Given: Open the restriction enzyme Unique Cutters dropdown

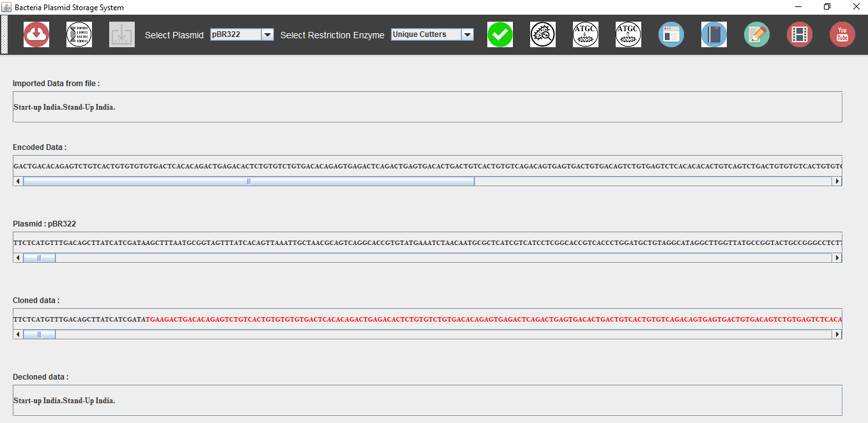Looking at the screenshot, I should 432,34.
